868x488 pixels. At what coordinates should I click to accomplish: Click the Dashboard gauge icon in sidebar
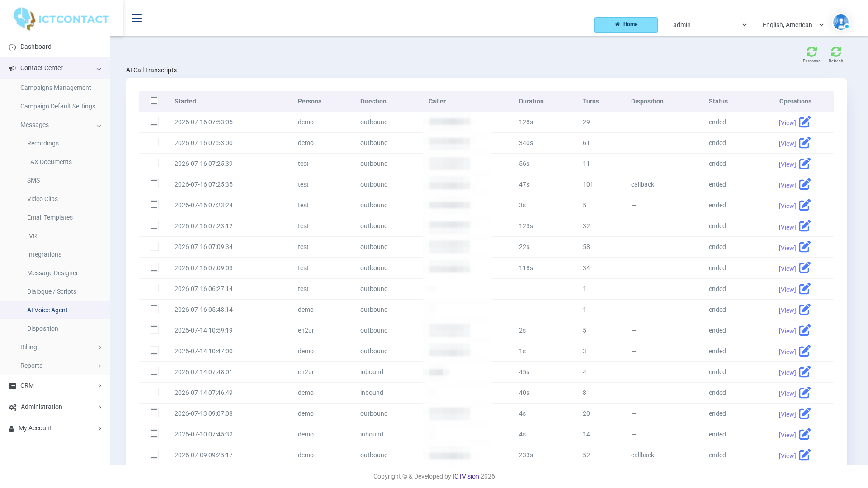coord(12,47)
